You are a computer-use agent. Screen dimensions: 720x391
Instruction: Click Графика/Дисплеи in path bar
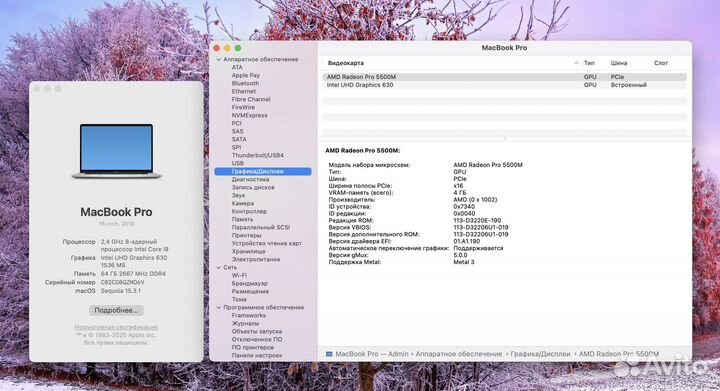pos(540,354)
